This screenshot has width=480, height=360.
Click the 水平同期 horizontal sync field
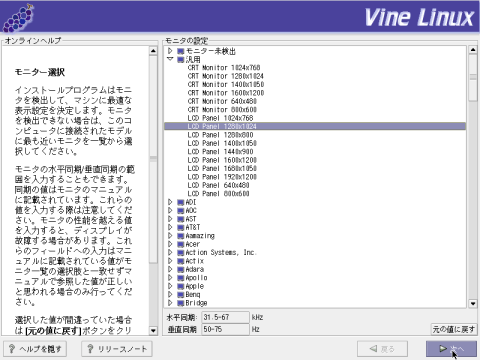coord(225,317)
